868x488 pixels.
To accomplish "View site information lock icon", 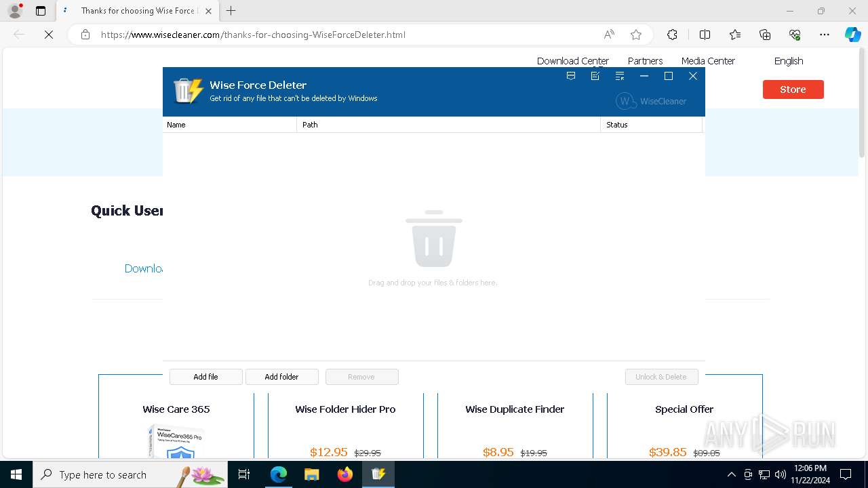I will click(x=85, y=35).
